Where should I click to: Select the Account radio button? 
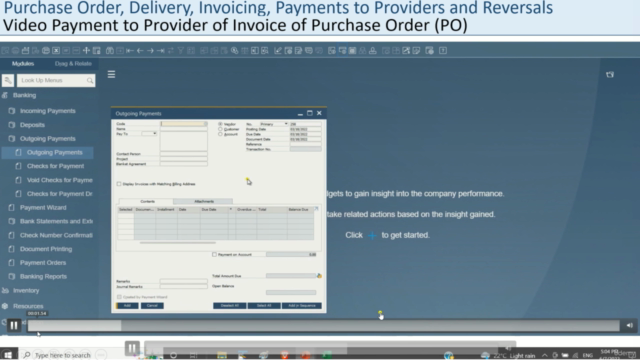pos(220,134)
